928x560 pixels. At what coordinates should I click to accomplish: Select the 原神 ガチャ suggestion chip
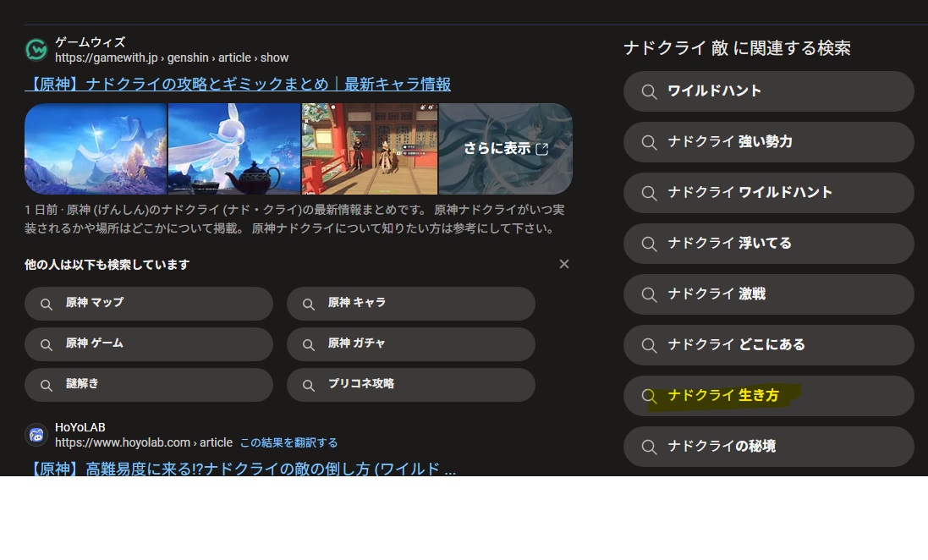pyautogui.click(x=411, y=344)
